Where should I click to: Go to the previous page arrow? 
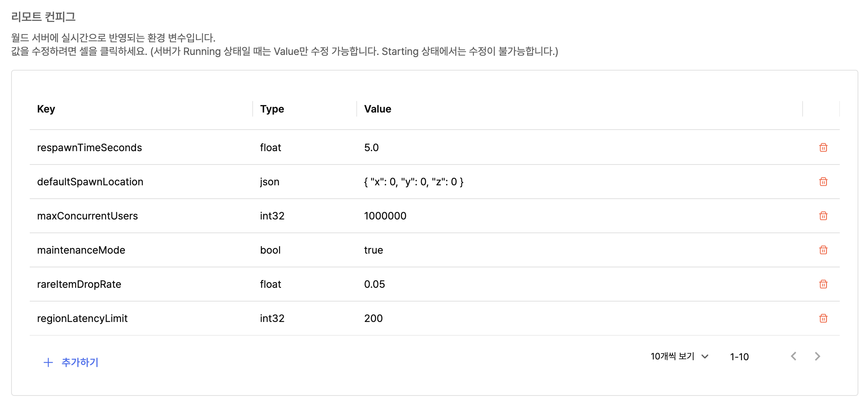(x=793, y=356)
